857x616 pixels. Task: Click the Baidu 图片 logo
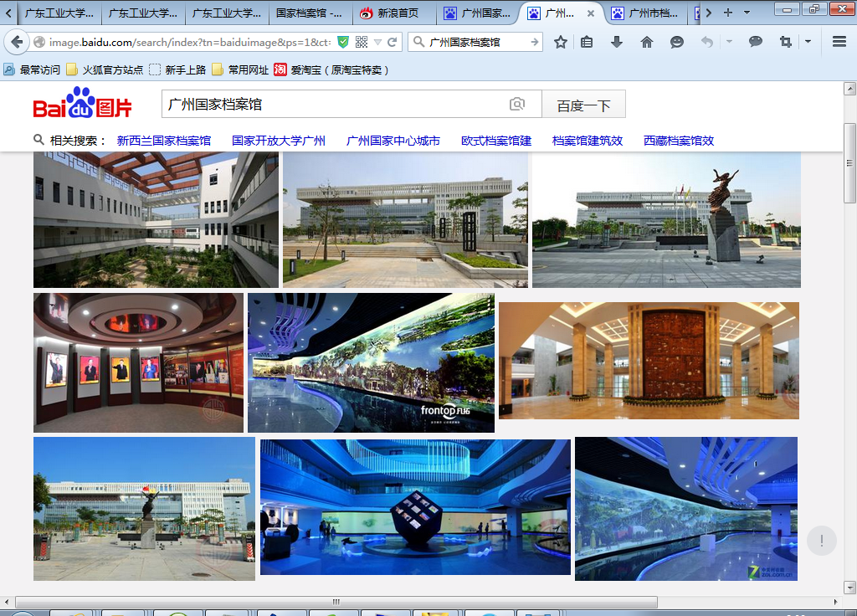point(83,105)
